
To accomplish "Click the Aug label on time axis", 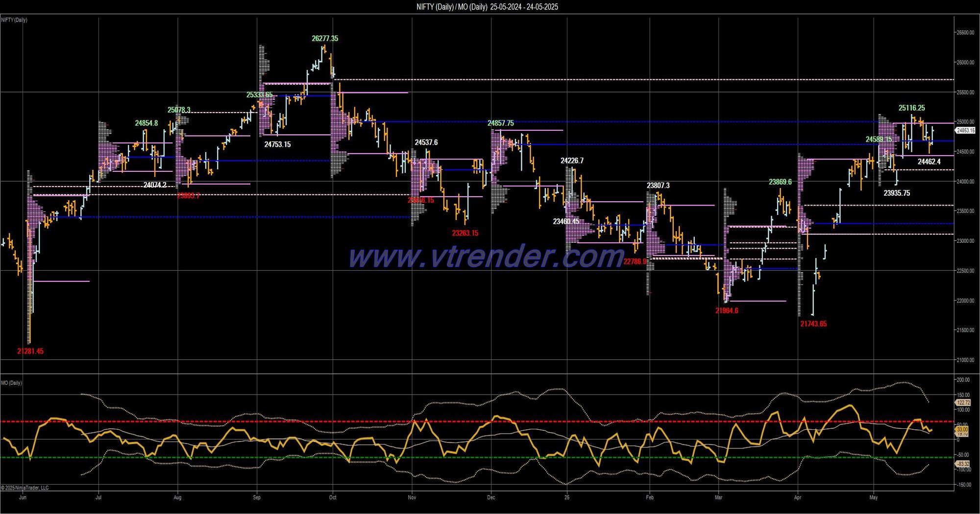I will [177, 498].
